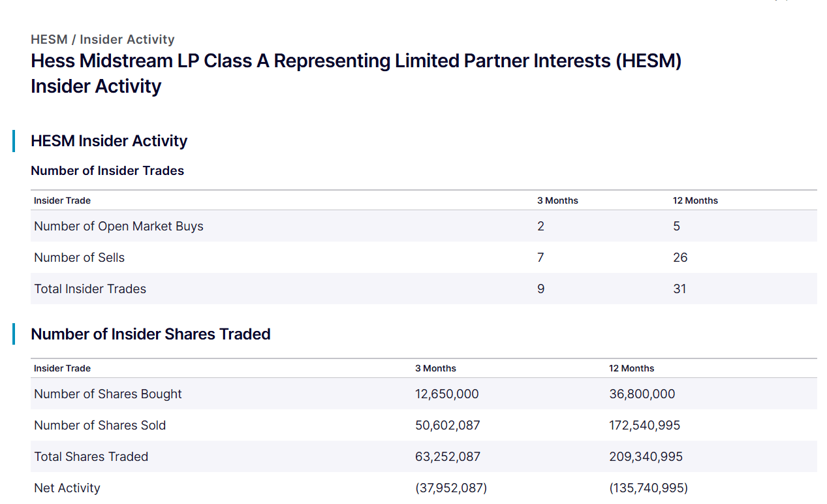Image resolution: width=827 pixels, height=504 pixels.
Task: Click the Total Shares Traded row
Action: tap(91, 456)
